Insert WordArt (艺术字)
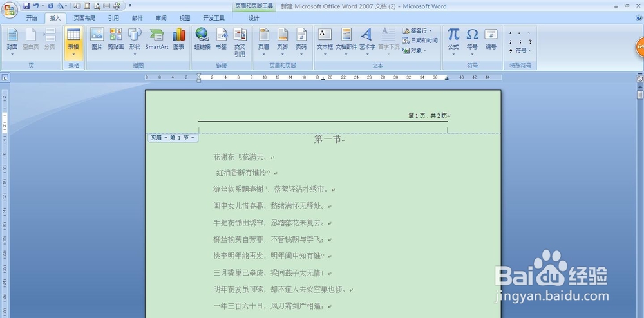 tap(367, 42)
